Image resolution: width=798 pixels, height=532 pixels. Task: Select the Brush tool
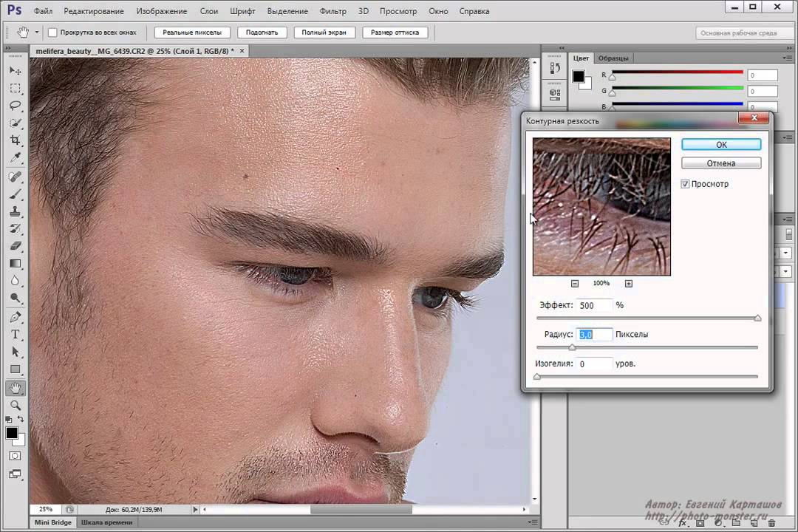(x=16, y=194)
